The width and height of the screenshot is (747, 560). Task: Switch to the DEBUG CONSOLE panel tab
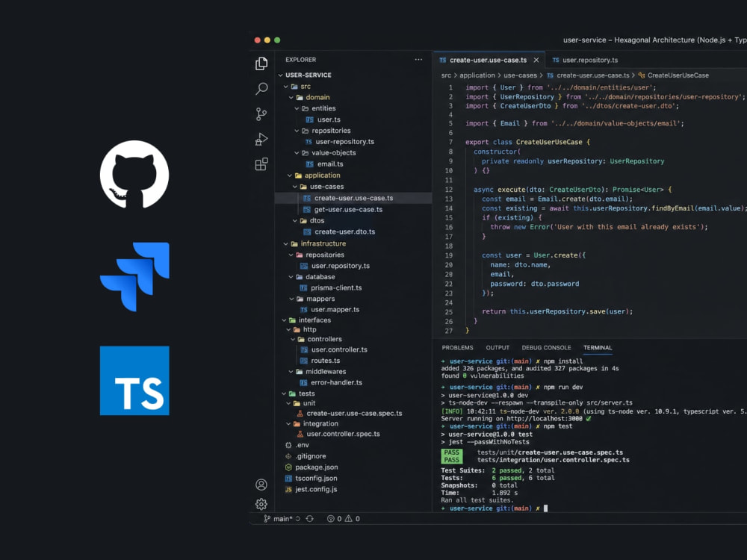click(x=546, y=348)
